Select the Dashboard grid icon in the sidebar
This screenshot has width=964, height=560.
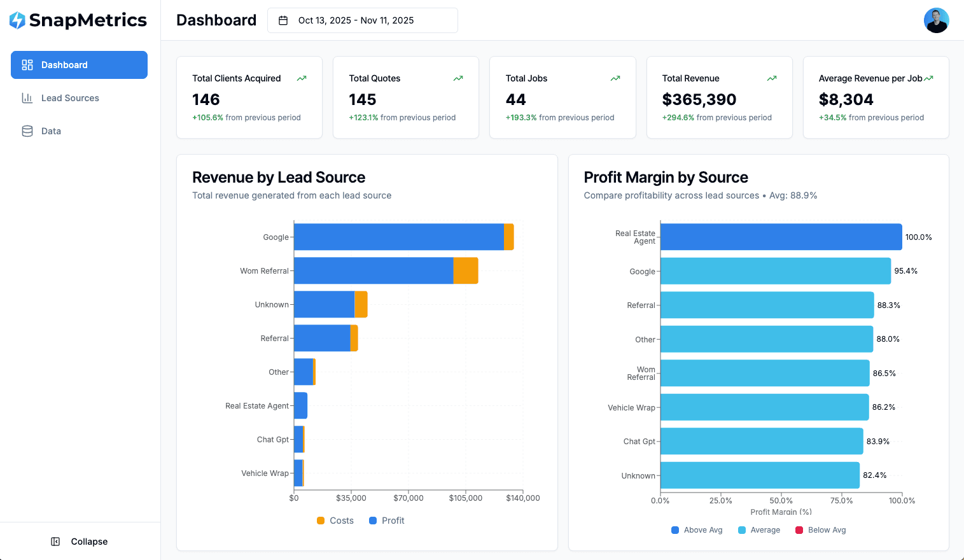(26, 64)
